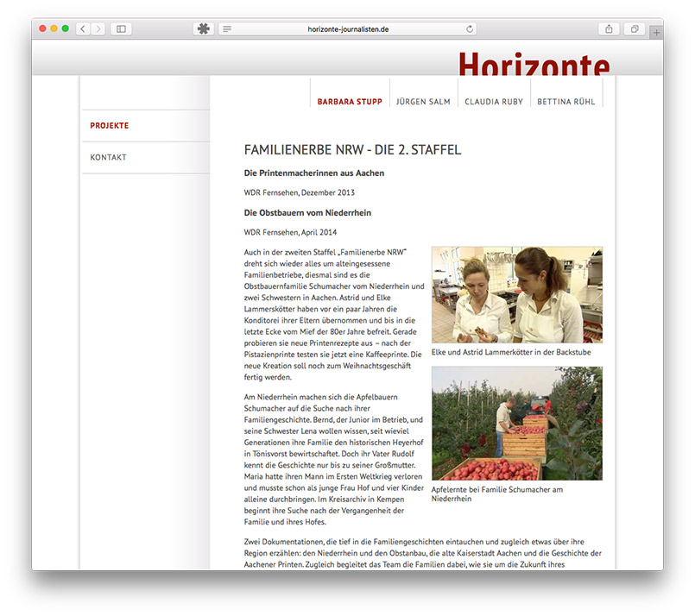Open Reader view icon in address bar
The height and width of the screenshot is (616, 695).
pos(227,28)
